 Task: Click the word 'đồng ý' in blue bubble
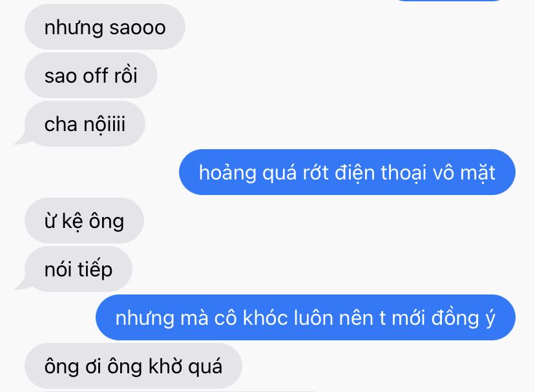[463, 318]
